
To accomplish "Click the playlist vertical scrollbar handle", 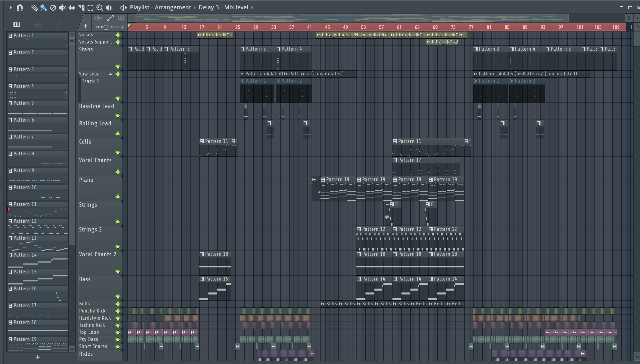I will (637, 38).
